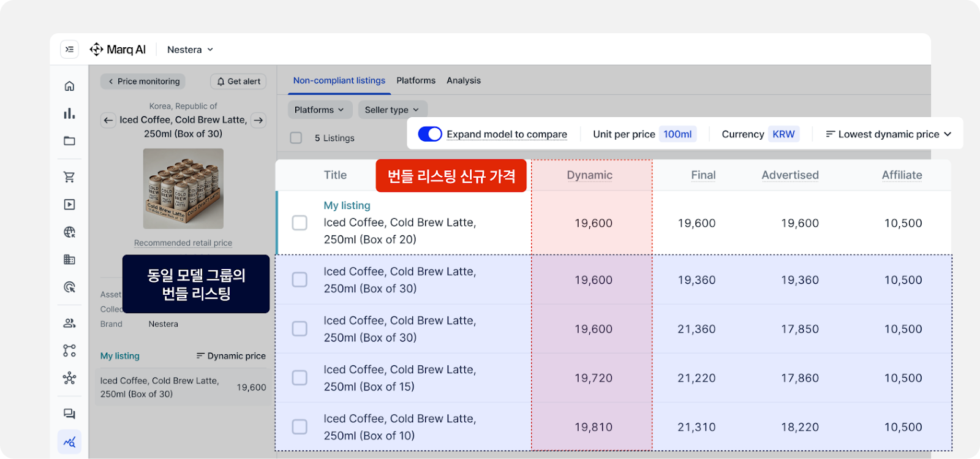Open the Platforms filter dropdown
Image resolution: width=980 pixels, height=459 pixels.
[320, 110]
